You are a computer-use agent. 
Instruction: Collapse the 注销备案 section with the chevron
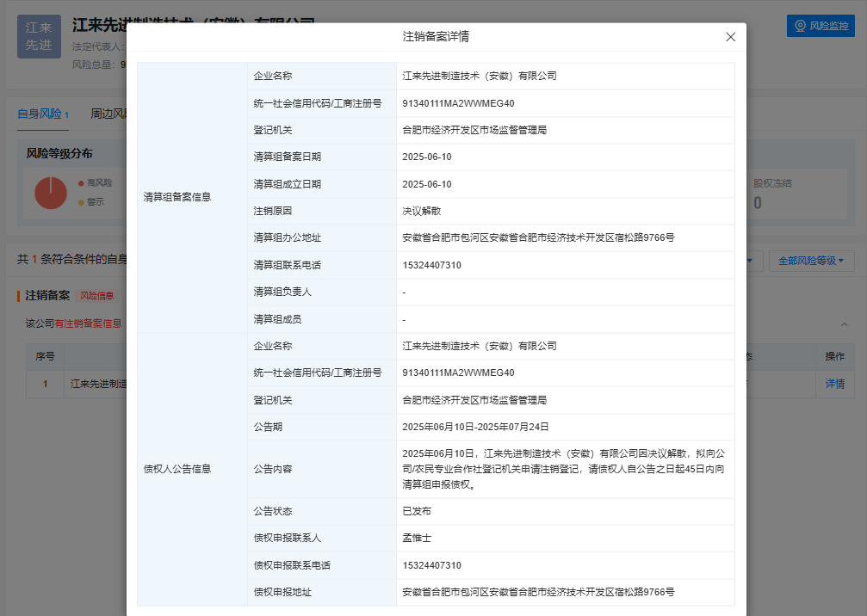pyautogui.click(x=845, y=324)
